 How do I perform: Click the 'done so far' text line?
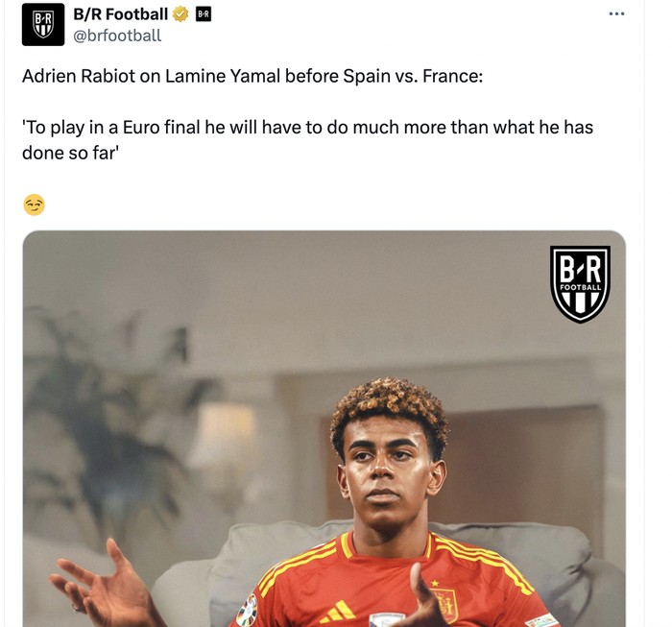pyautogui.click(x=70, y=154)
